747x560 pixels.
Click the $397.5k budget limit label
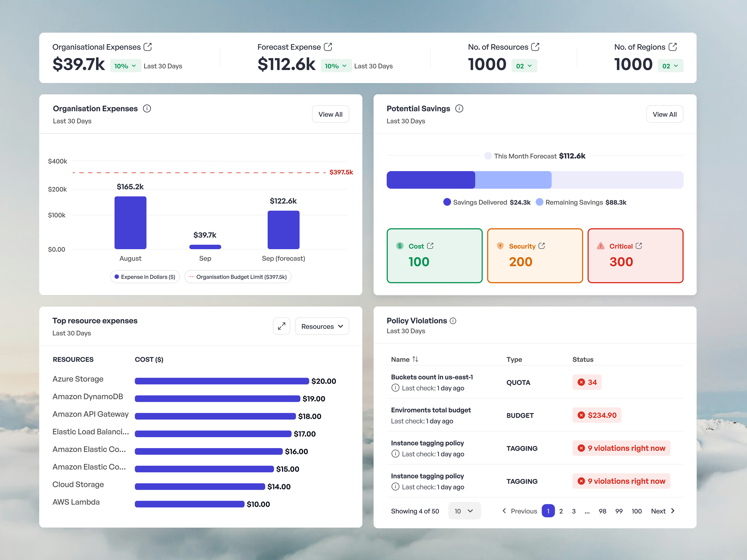pos(341,172)
